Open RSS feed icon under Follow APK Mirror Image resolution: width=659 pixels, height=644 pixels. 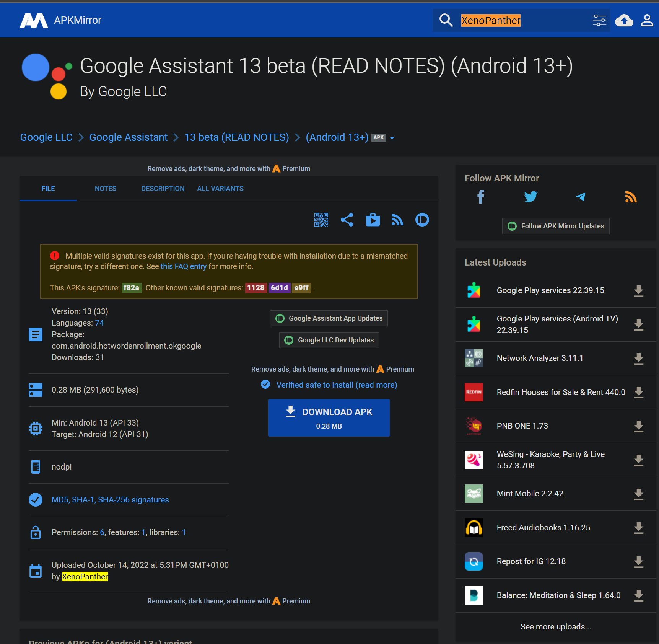click(631, 197)
